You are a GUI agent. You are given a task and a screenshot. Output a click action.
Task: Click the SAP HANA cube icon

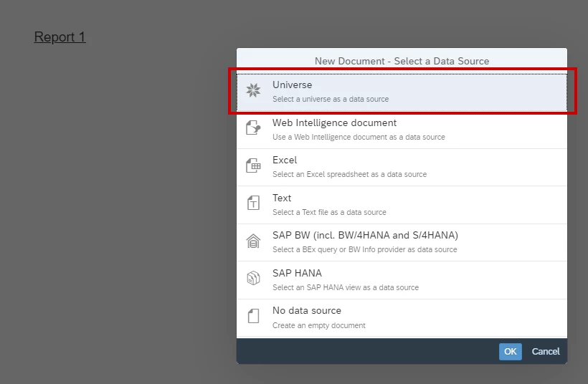pyautogui.click(x=253, y=279)
